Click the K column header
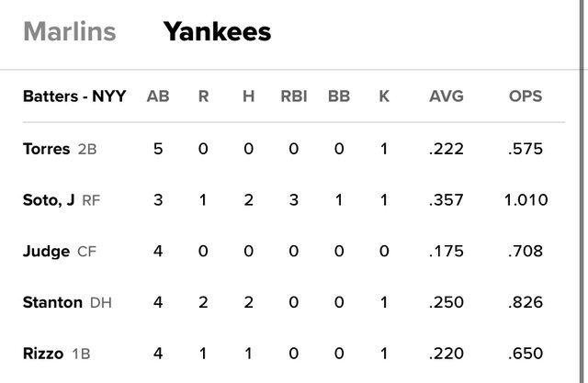The image size is (588, 383). click(x=384, y=96)
